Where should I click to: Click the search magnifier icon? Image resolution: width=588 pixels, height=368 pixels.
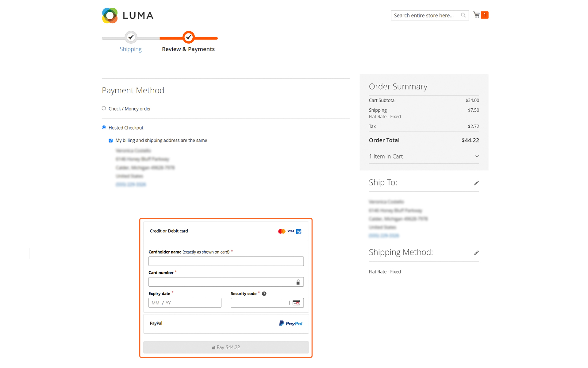(x=463, y=15)
